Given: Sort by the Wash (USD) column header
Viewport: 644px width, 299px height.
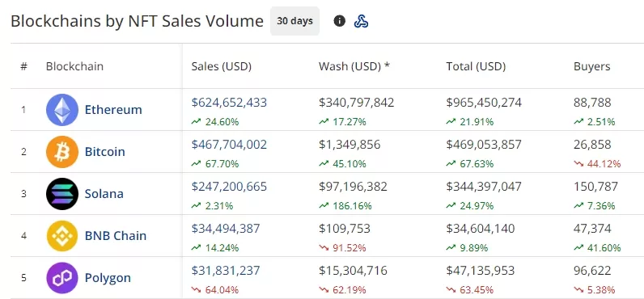Looking at the screenshot, I should [x=354, y=66].
